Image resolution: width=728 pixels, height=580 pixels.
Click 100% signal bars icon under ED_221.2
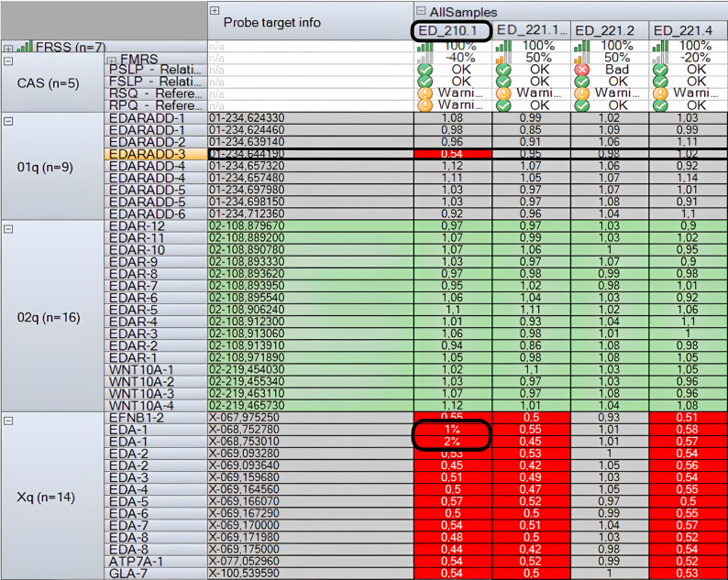(x=583, y=46)
